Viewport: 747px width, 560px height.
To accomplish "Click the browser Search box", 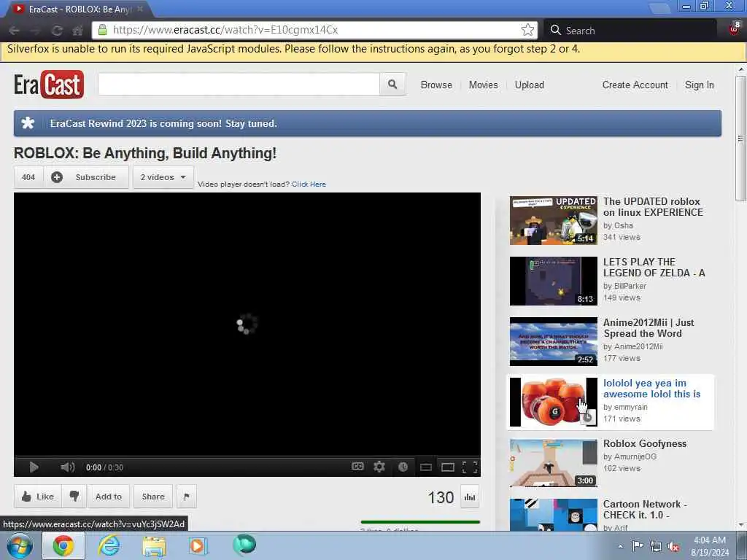I will 630,31.
